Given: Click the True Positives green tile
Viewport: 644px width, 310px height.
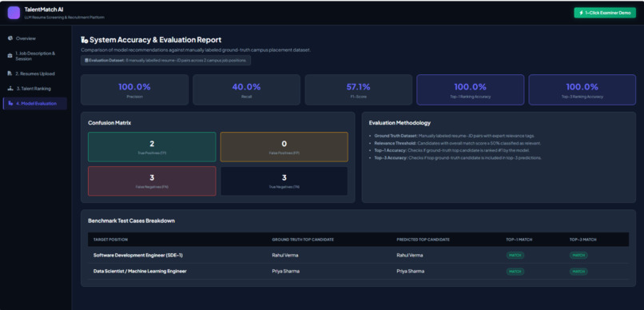Looking at the screenshot, I should coord(152,147).
